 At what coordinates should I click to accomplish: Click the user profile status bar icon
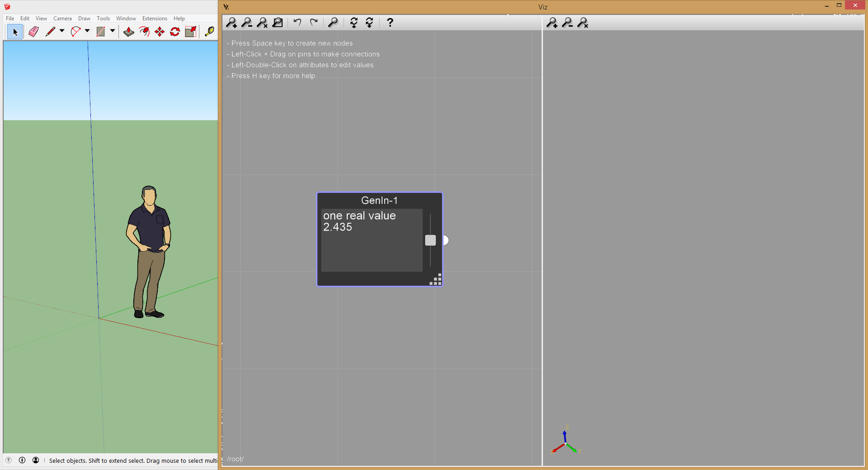(36, 460)
